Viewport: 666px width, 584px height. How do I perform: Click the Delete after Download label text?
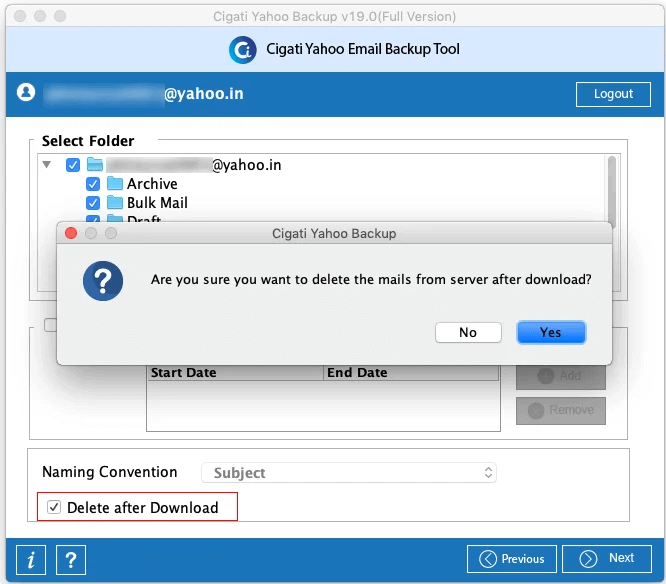(x=143, y=508)
